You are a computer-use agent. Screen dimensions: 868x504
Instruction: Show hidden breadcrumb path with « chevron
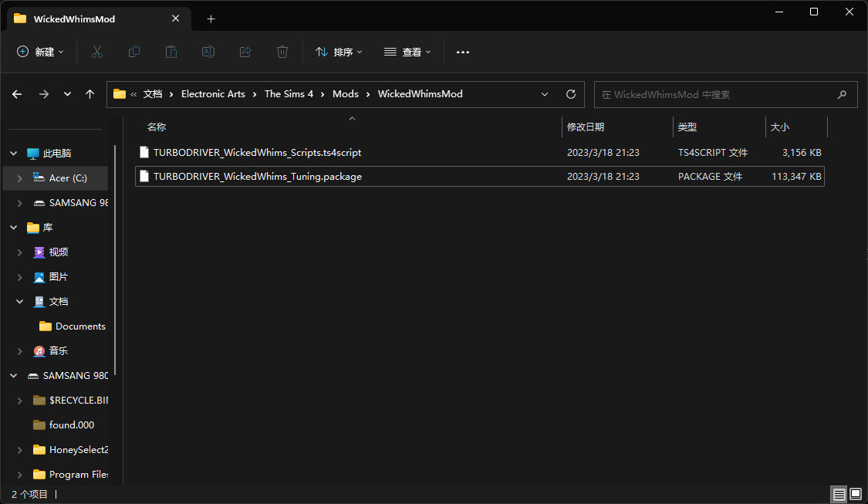coord(133,94)
